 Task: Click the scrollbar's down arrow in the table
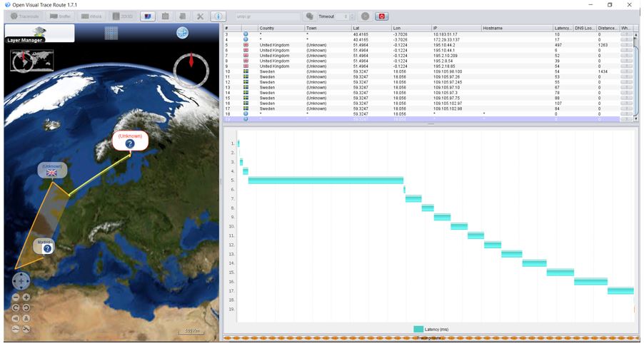coord(635,118)
